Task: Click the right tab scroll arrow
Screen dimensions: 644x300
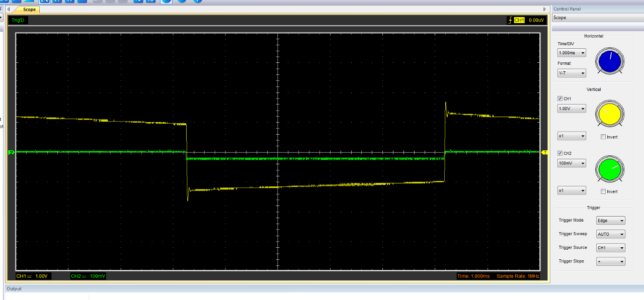Action: tap(544, 10)
